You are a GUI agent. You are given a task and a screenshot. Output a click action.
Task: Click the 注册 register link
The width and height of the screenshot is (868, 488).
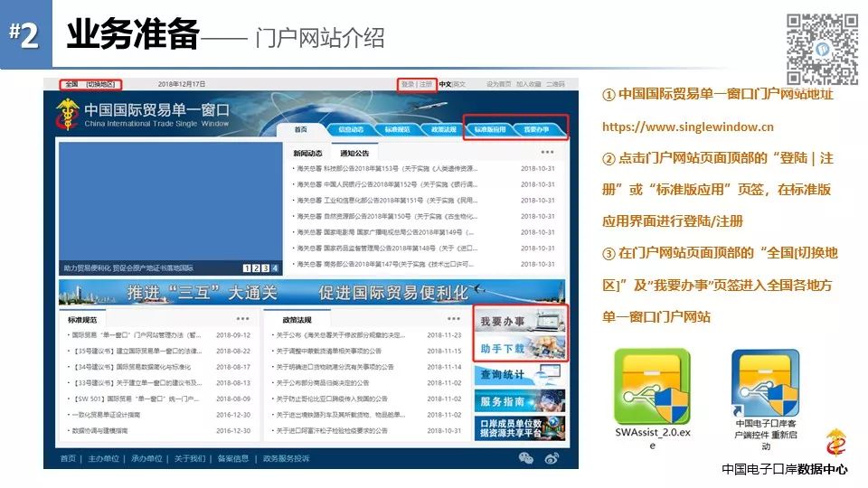(426, 85)
